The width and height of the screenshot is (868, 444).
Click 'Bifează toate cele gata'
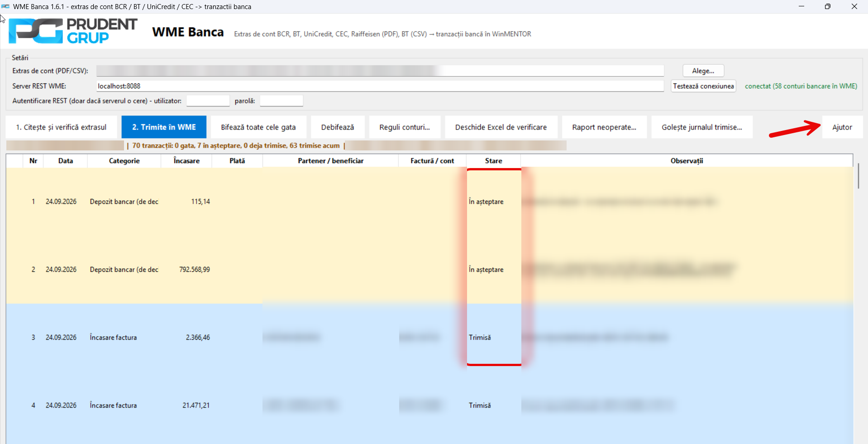tap(258, 127)
